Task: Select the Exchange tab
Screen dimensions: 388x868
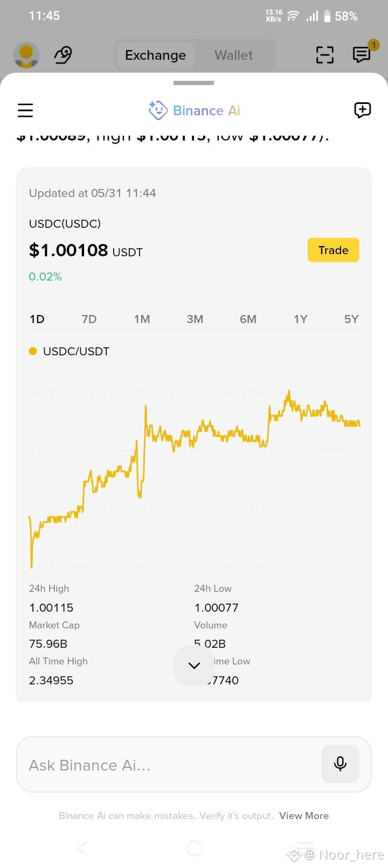Action: click(x=155, y=55)
